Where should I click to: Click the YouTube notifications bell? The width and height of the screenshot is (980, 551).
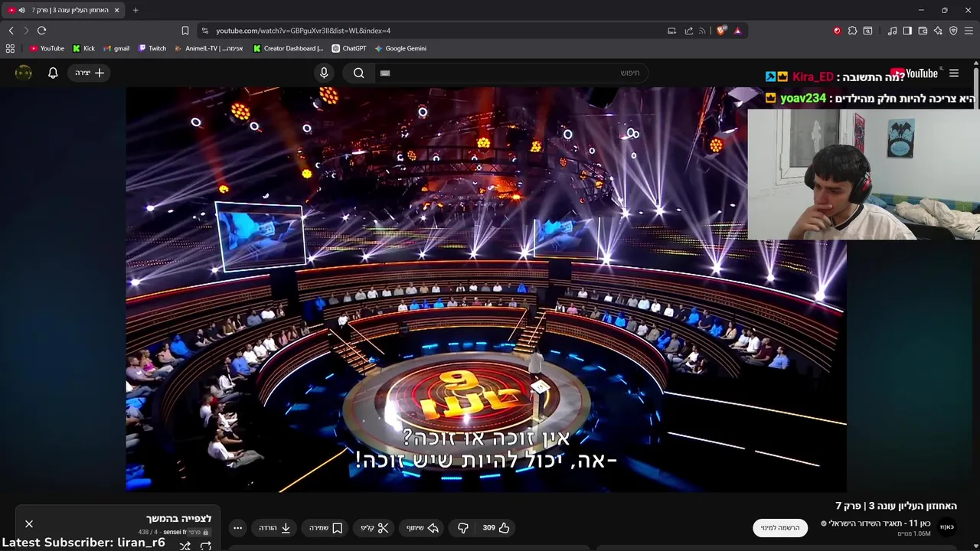point(53,73)
